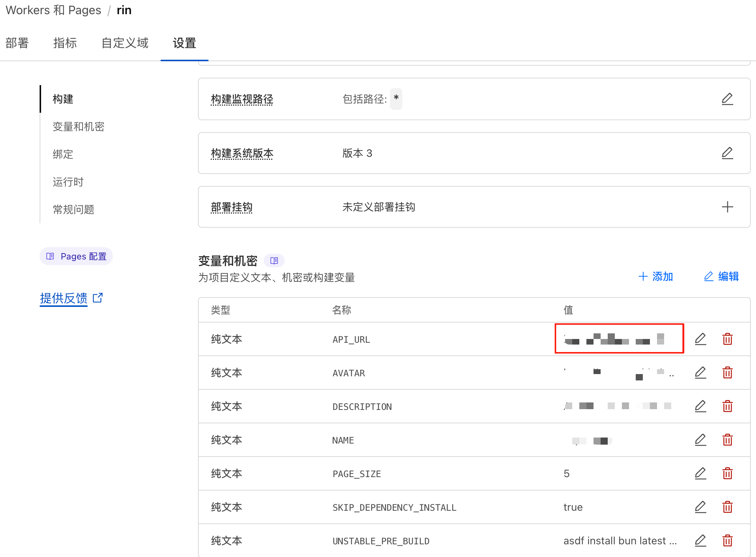The height and width of the screenshot is (557, 756).
Task: Click the PAGE_SIZE value 5
Action: 567,473
